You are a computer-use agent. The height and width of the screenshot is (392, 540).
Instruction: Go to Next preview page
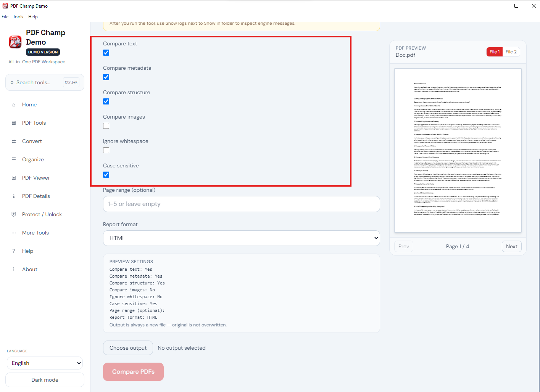pyautogui.click(x=512, y=247)
